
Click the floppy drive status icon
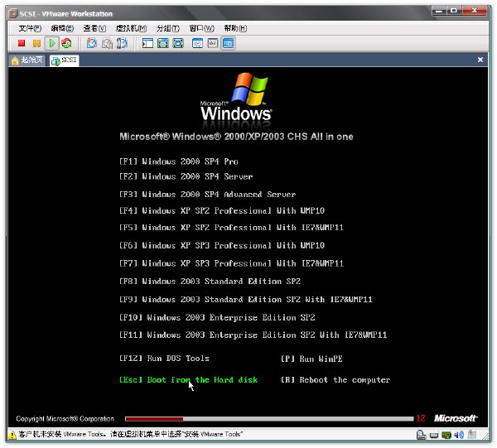coord(434,435)
